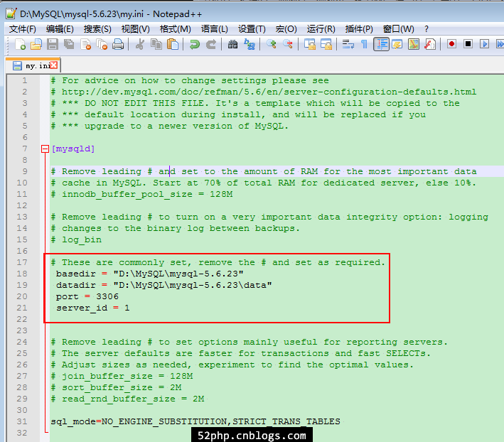This screenshot has height=442, width=504.
Task: Click the '# log_bin' comment line
Action: (x=76, y=239)
